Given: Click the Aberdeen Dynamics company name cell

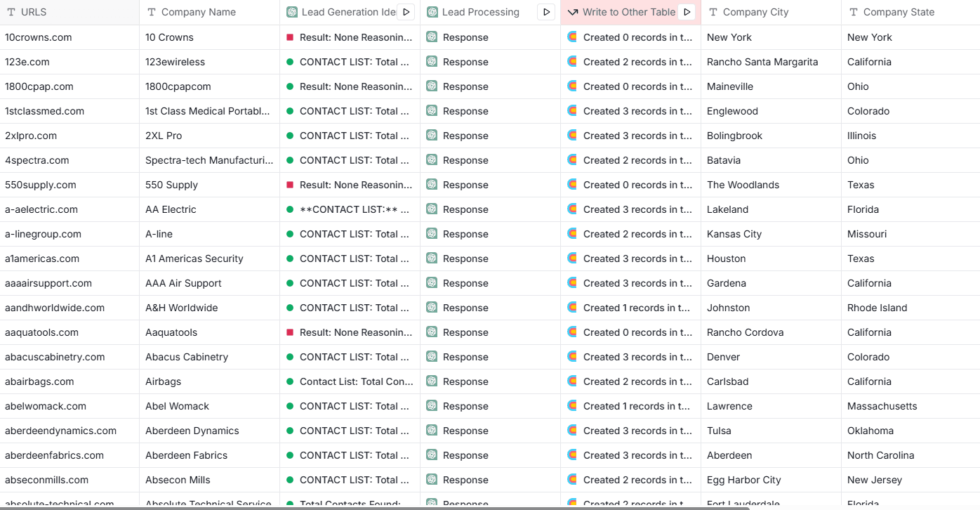Looking at the screenshot, I should [x=210, y=431].
